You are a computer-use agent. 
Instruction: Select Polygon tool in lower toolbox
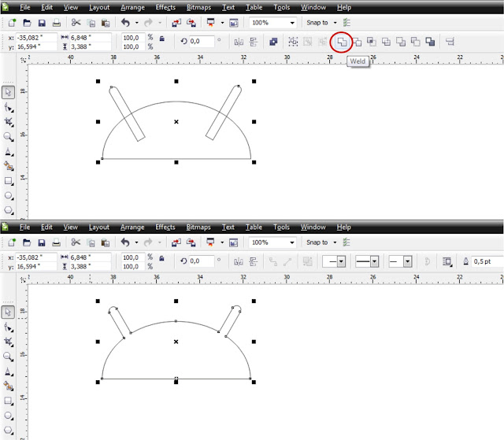(9, 430)
